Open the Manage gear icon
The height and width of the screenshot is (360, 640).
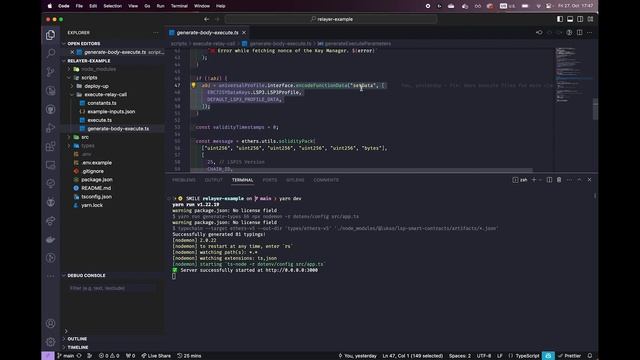coord(51,342)
